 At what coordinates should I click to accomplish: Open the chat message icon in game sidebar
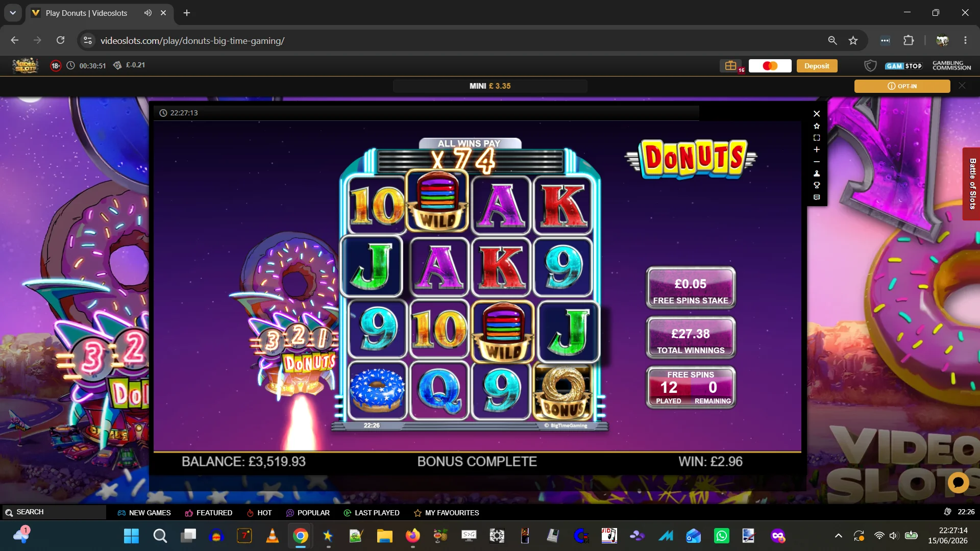(x=817, y=197)
